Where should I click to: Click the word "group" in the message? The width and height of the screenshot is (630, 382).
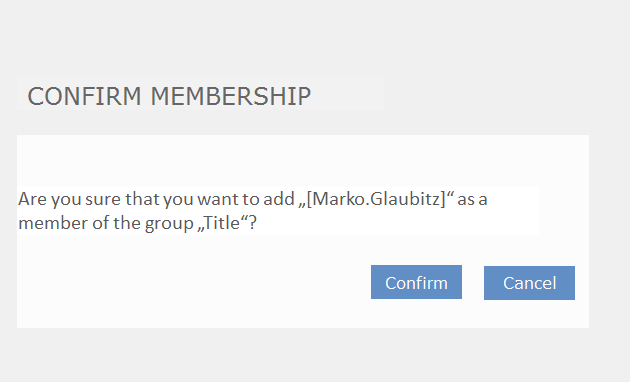[x=169, y=223]
